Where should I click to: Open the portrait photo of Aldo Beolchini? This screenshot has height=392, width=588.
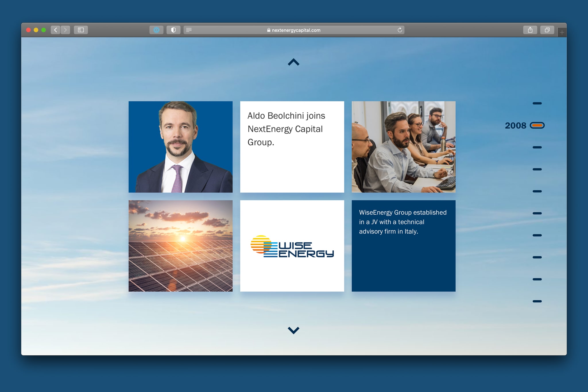pos(181,147)
